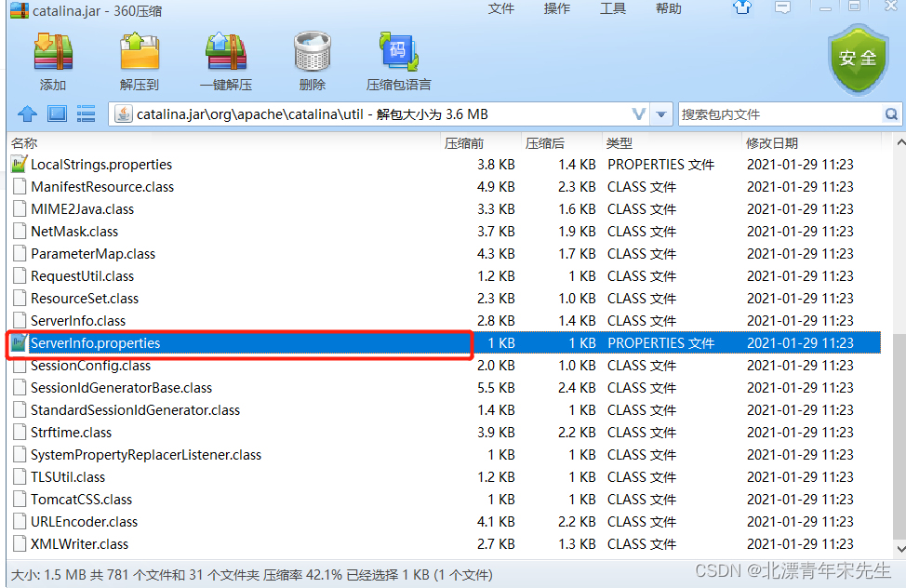Image resolution: width=906 pixels, height=588 pixels.
Task: Click the scrollbar up arrow
Action: [900, 140]
